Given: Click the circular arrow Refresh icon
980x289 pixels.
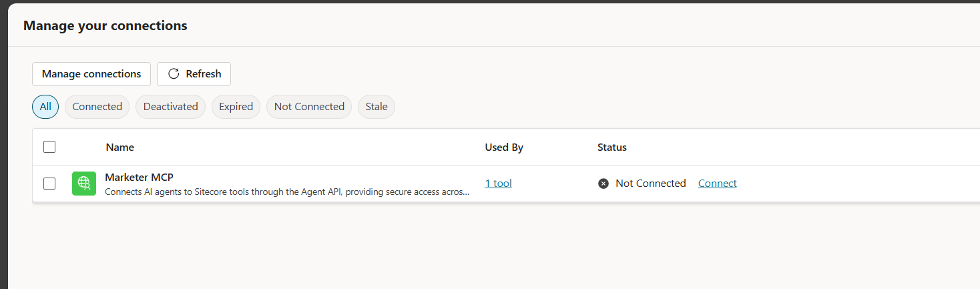Looking at the screenshot, I should [x=174, y=74].
